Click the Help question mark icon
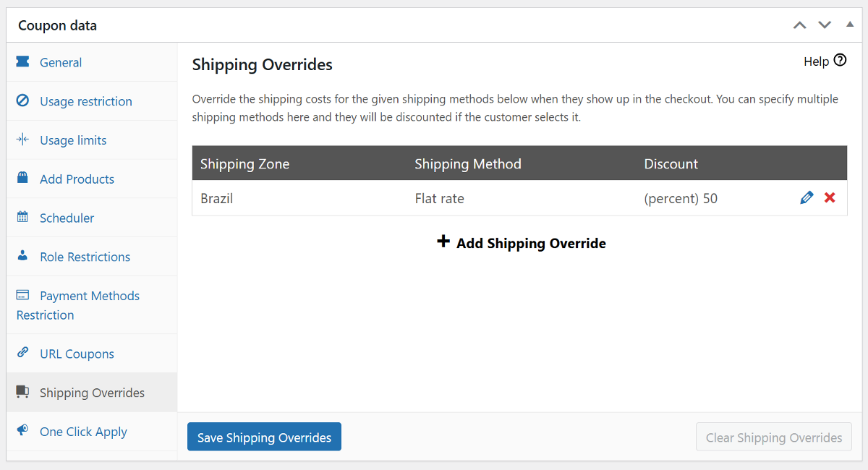The width and height of the screenshot is (868, 470). point(840,61)
